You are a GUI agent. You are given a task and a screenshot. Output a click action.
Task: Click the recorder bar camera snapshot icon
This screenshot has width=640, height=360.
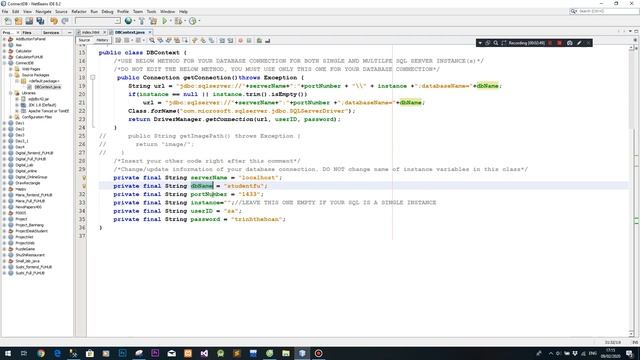[x=569, y=43]
